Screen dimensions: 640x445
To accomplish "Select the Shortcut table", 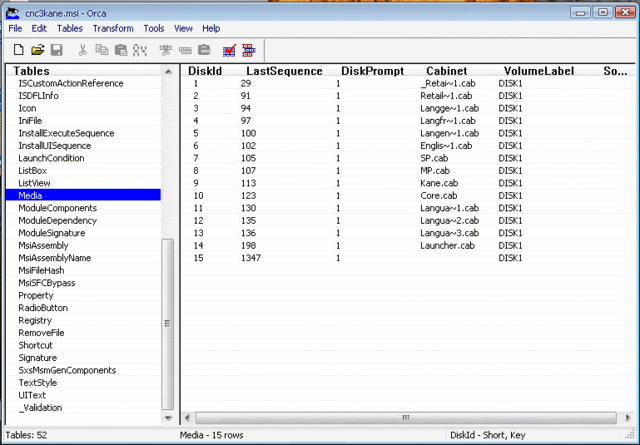I will pyautogui.click(x=35, y=345).
